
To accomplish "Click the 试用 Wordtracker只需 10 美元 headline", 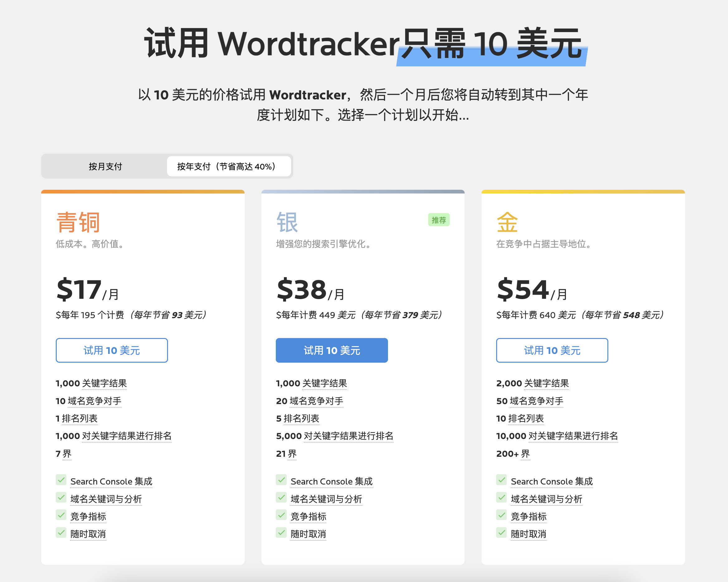I will [364, 44].
